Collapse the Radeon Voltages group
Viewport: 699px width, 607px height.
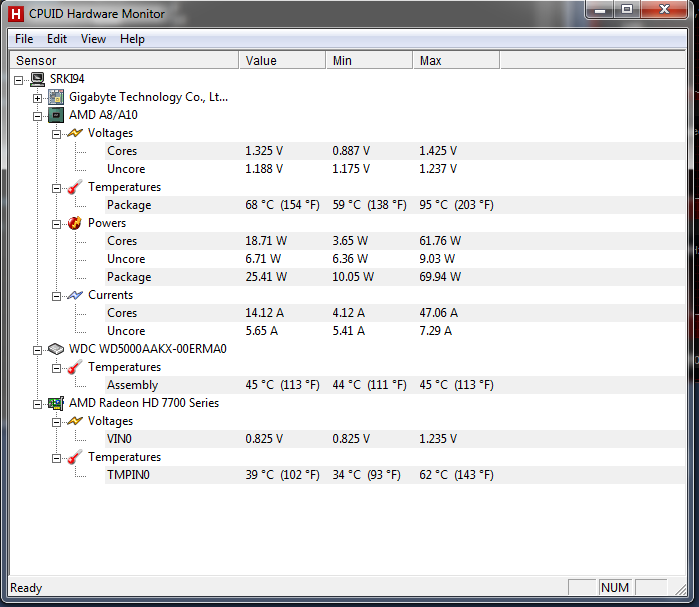click(x=56, y=422)
